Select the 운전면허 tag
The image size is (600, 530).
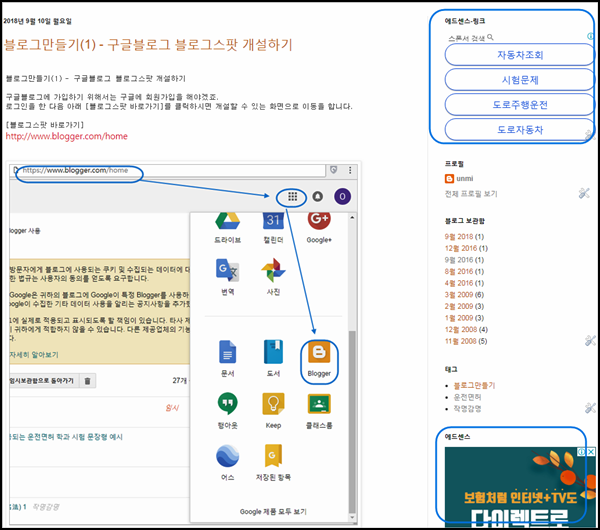(467, 397)
